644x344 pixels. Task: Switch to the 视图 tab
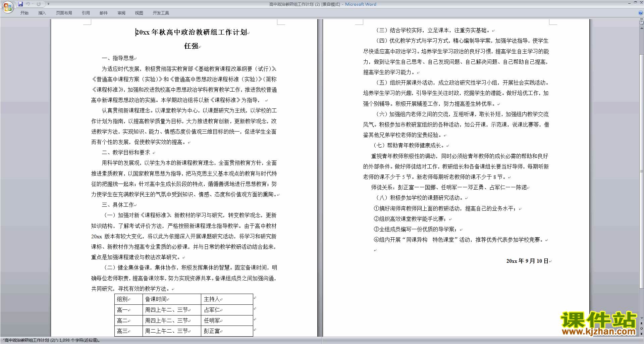point(139,13)
